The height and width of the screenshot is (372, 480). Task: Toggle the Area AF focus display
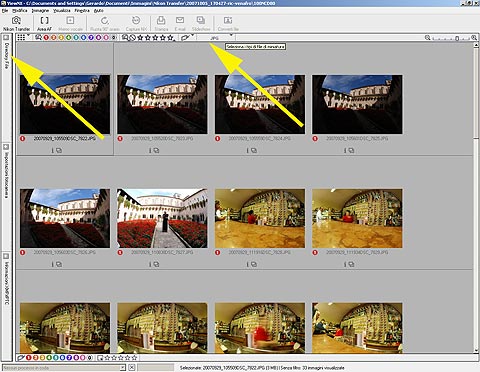[x=44, y=24]
